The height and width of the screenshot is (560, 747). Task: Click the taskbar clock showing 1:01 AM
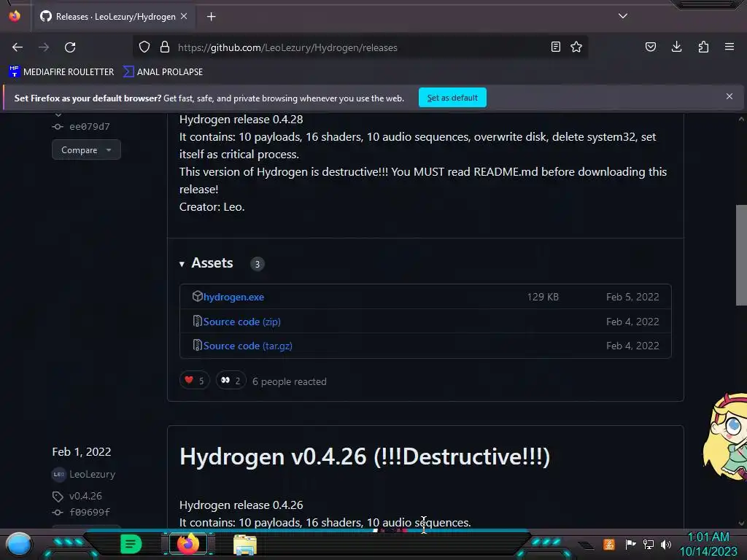click(x=708, y=544)
